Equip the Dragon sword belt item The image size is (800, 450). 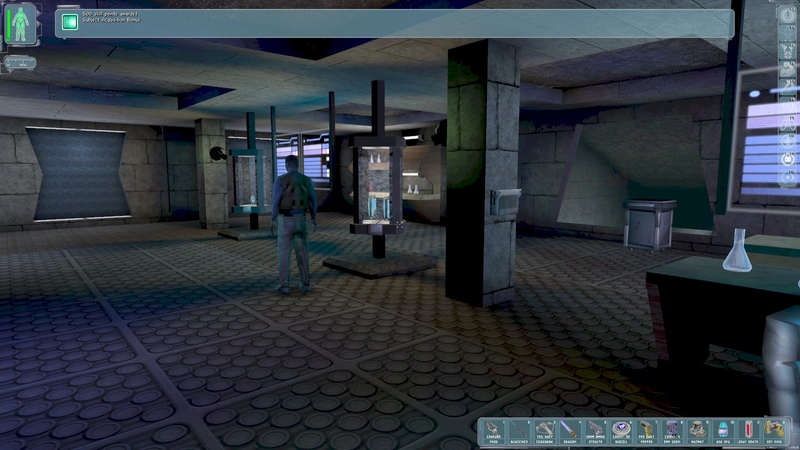pos(569,431)
